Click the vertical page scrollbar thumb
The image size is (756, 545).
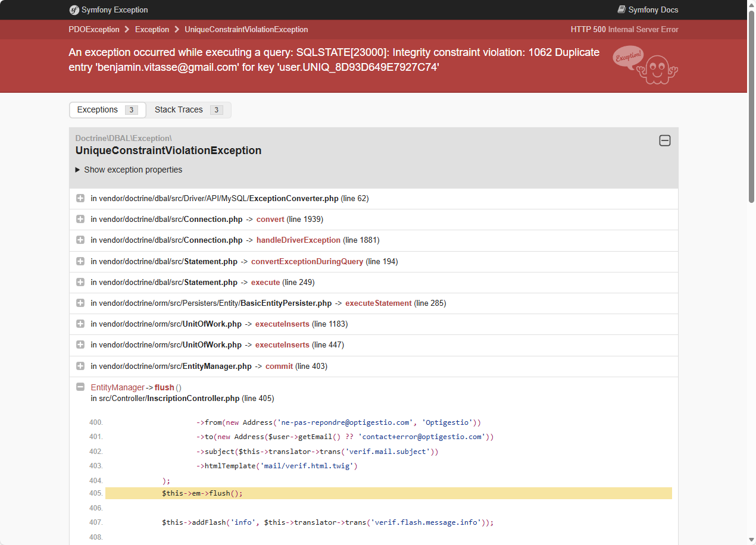click(x=751, y=107)
